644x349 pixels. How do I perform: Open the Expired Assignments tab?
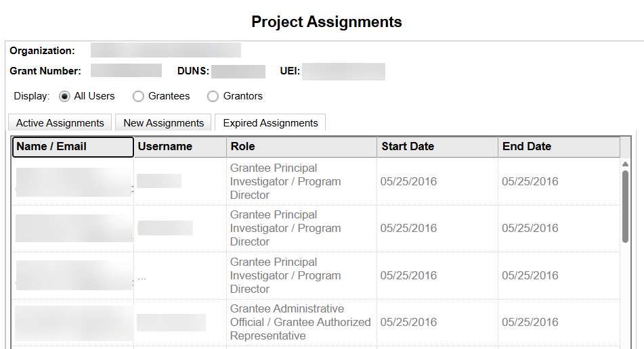270,123
